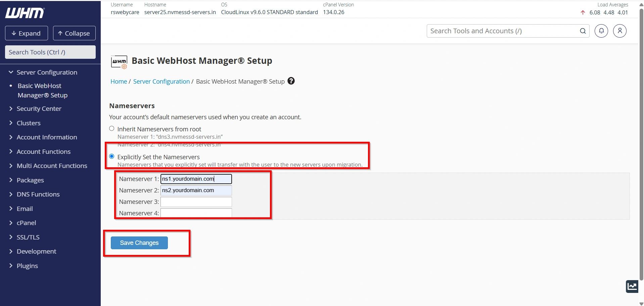Expand the cPanel section
Screen dimensions: 644x306
(x=22, y=223)
